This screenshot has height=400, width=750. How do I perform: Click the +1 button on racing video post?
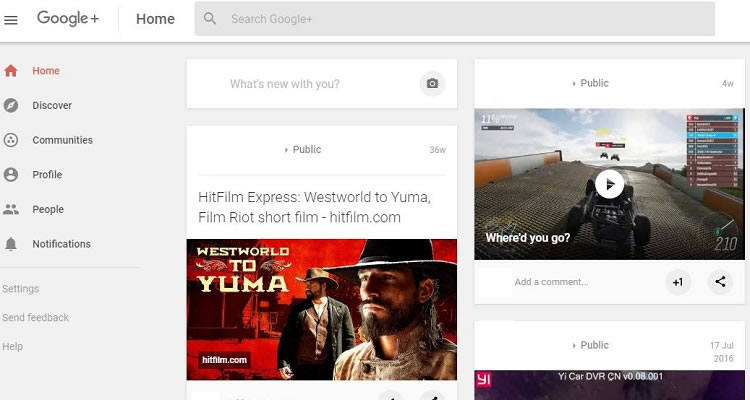678,282
